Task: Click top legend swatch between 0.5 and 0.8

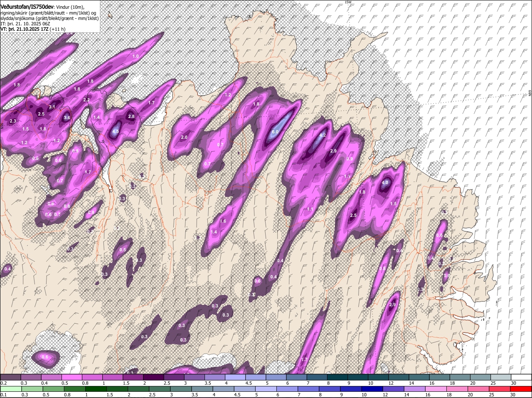Action: [x=72, y=377]
